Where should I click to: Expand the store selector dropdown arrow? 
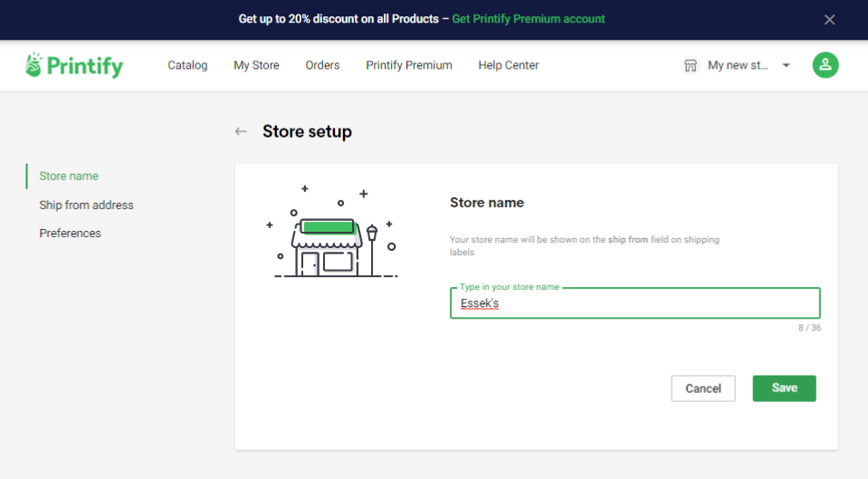[x=786, y=65]
